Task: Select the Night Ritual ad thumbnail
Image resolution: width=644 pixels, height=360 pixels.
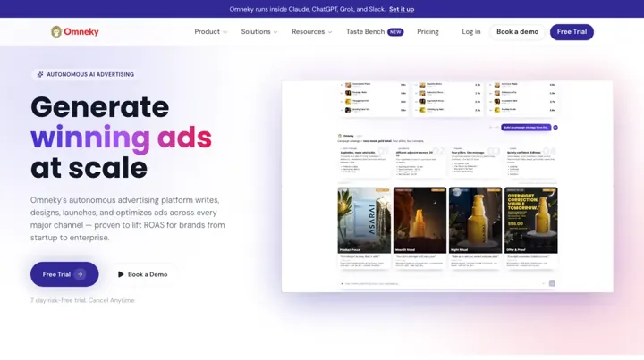Action: (475, 220)
